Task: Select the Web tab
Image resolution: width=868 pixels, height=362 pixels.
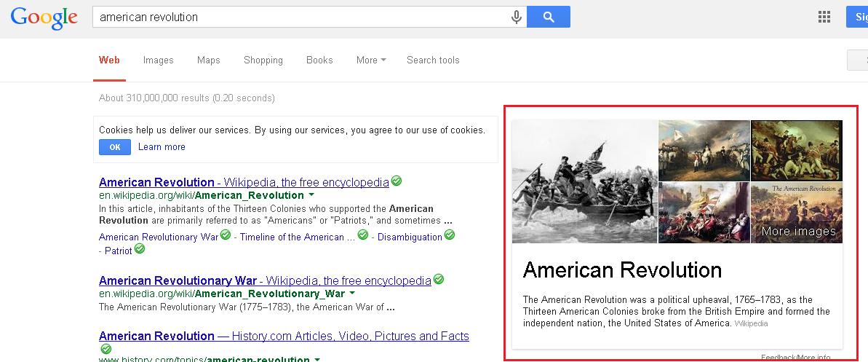Action: 109,60
